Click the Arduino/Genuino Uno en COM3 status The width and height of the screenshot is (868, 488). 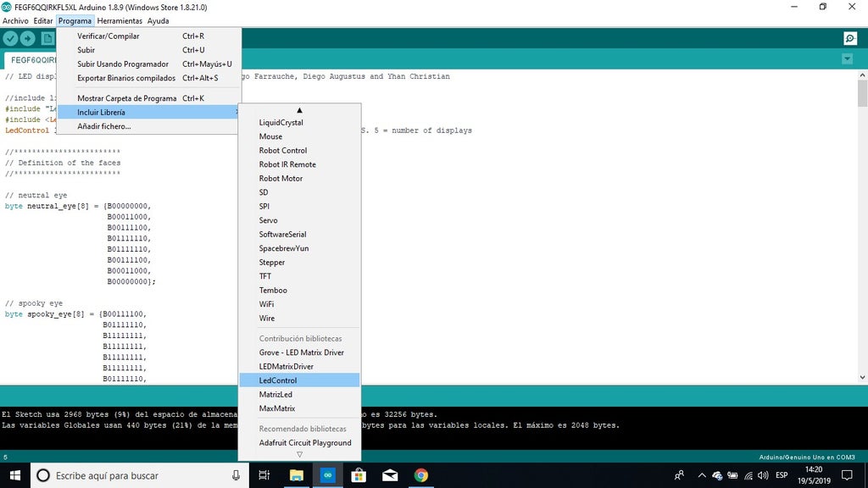click(807, 457)
